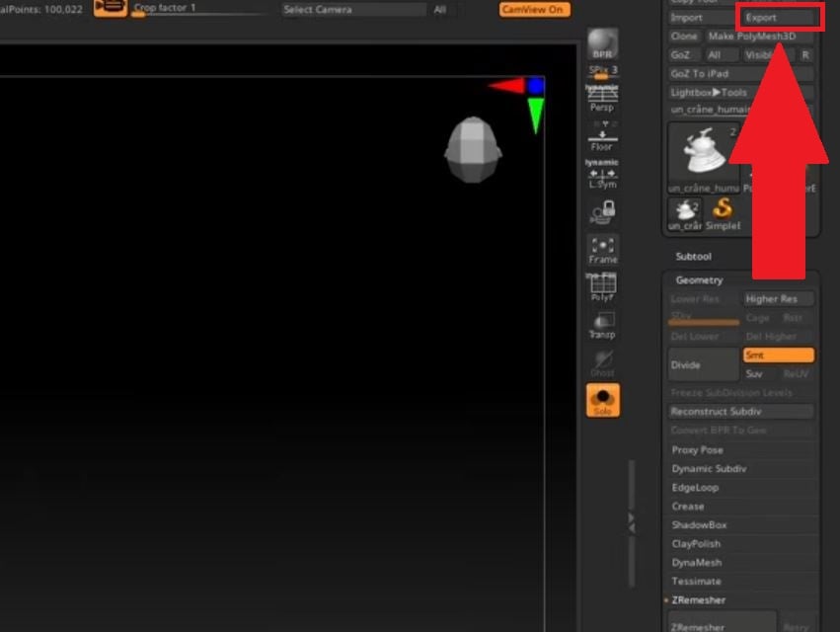Select the large un_crâne_huma tool thumbnail
Image resolution: width=840 pixels, height=632 pixels.
click(704, 157)
